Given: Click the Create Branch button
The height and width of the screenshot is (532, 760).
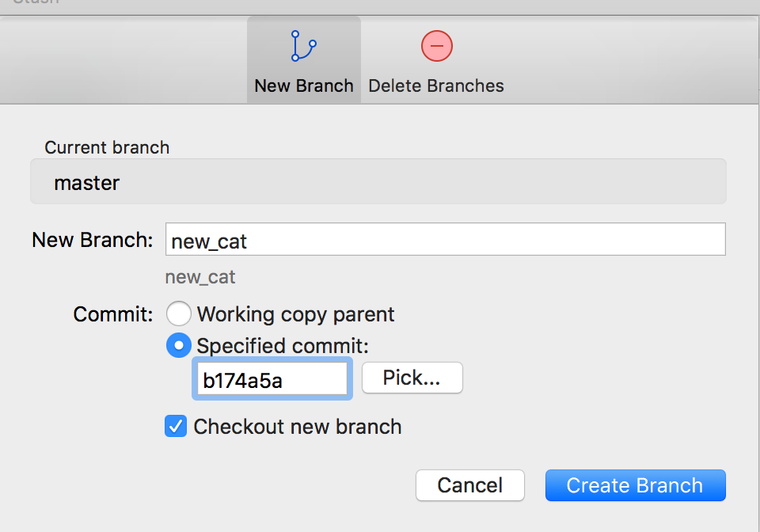Looking at the screenshot, I should click(635, 485).
